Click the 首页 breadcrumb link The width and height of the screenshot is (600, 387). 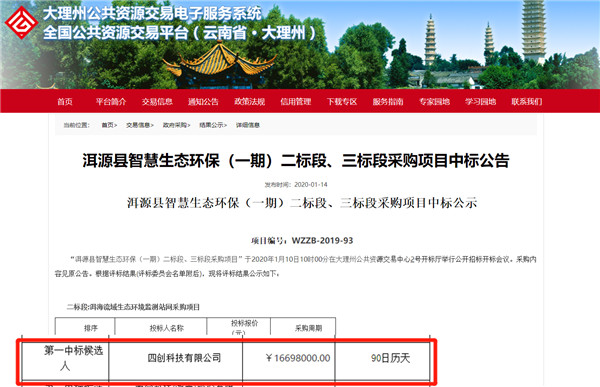click(x=109, y=125)
